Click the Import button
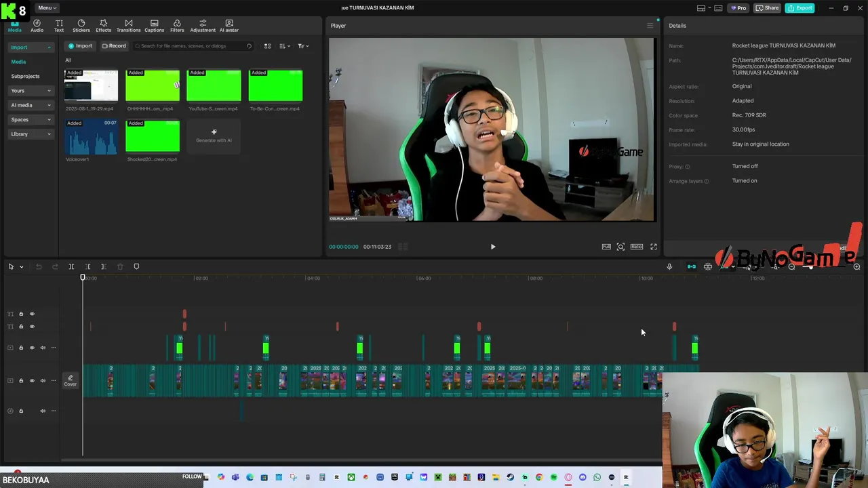Viewport: 868px width, 488px height. (x=80, y=46)
